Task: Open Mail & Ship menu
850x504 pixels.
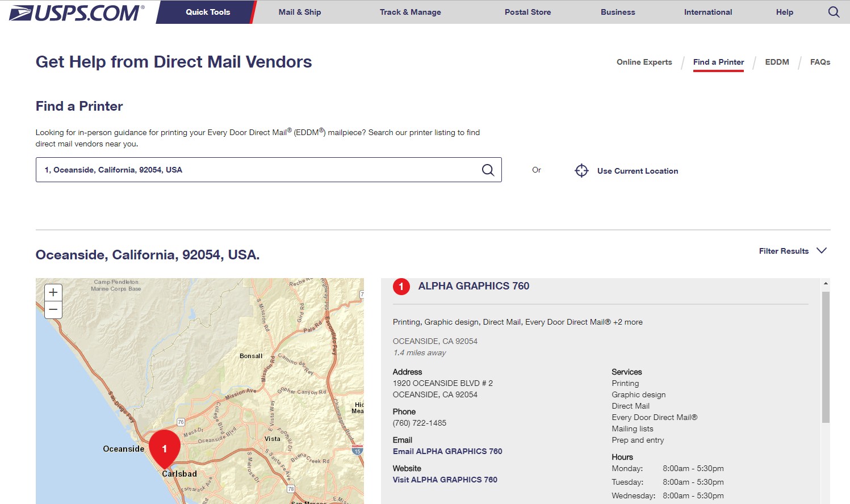Action: (x=300, y=12)
